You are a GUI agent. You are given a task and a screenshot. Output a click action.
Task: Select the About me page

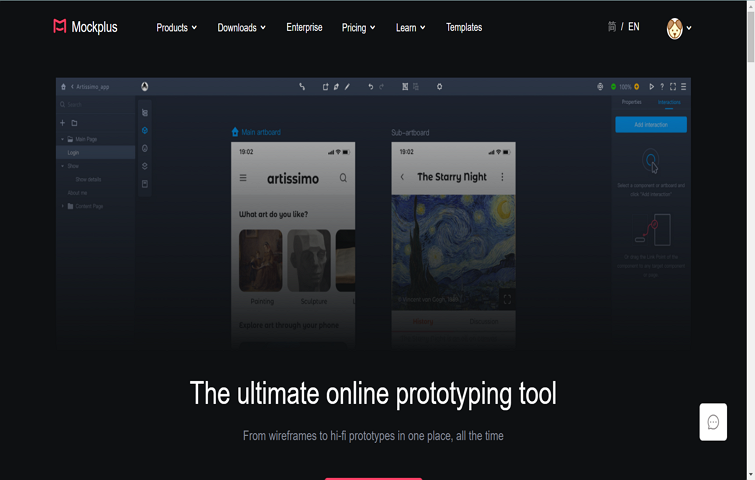click(x=77, y=193)
